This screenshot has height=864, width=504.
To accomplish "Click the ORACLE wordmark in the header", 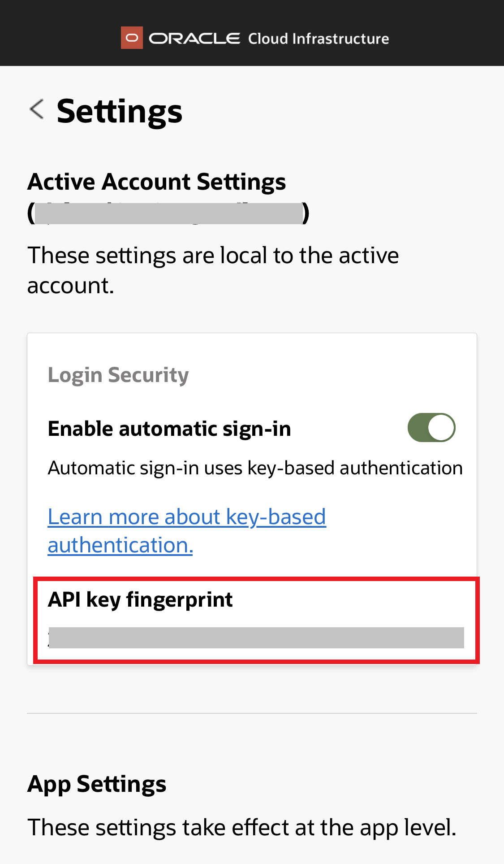I will tap(194, 39).
